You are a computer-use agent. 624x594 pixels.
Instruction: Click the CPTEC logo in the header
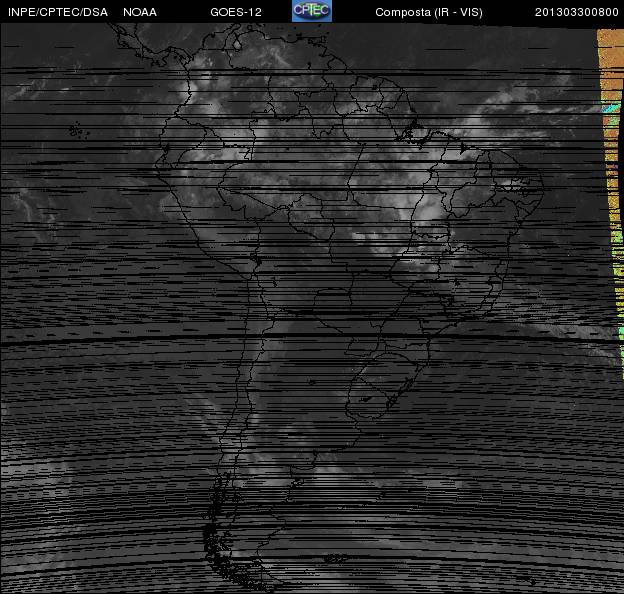point(312,11)
